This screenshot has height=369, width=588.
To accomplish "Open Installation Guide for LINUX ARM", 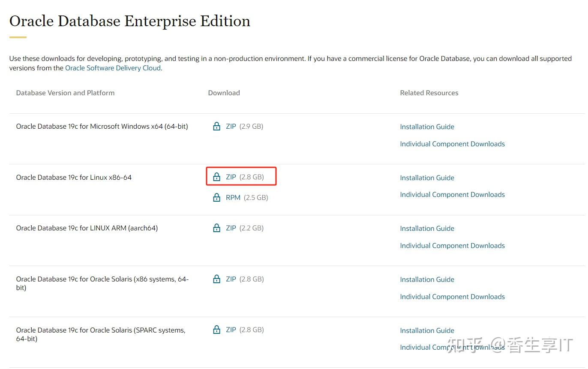I will click(427, 228).
